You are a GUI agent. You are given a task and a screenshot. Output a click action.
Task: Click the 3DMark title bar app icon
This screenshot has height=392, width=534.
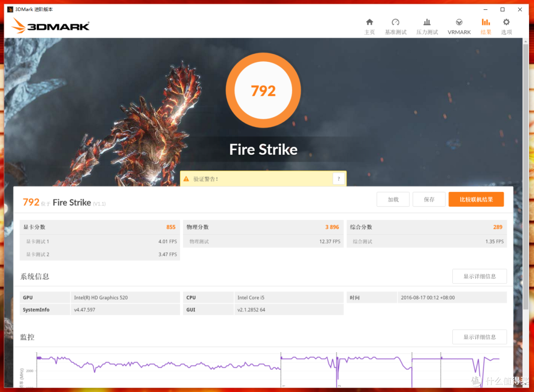click(x=10, y=9)
